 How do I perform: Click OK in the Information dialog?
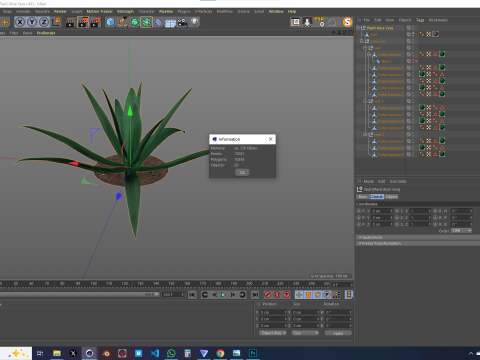pyautogui.click(x=242, y=172)
